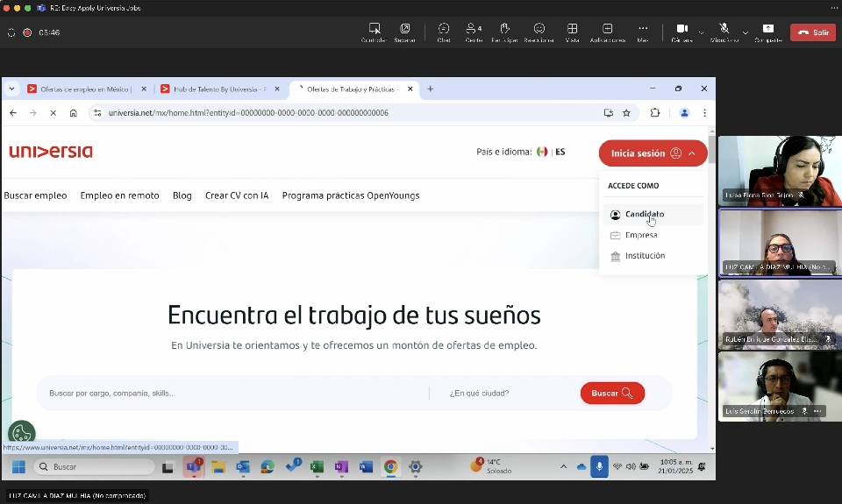Select Institución under Accede como

point(653,256)
